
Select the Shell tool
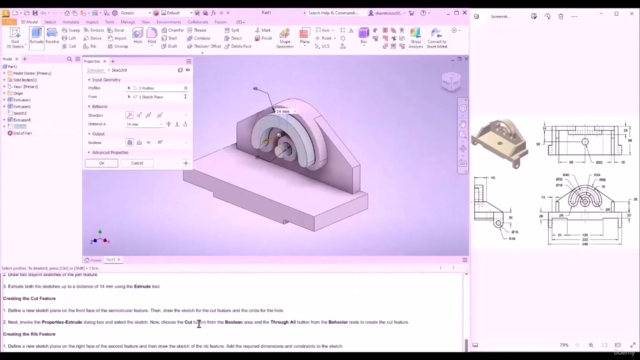click(169, 38)
